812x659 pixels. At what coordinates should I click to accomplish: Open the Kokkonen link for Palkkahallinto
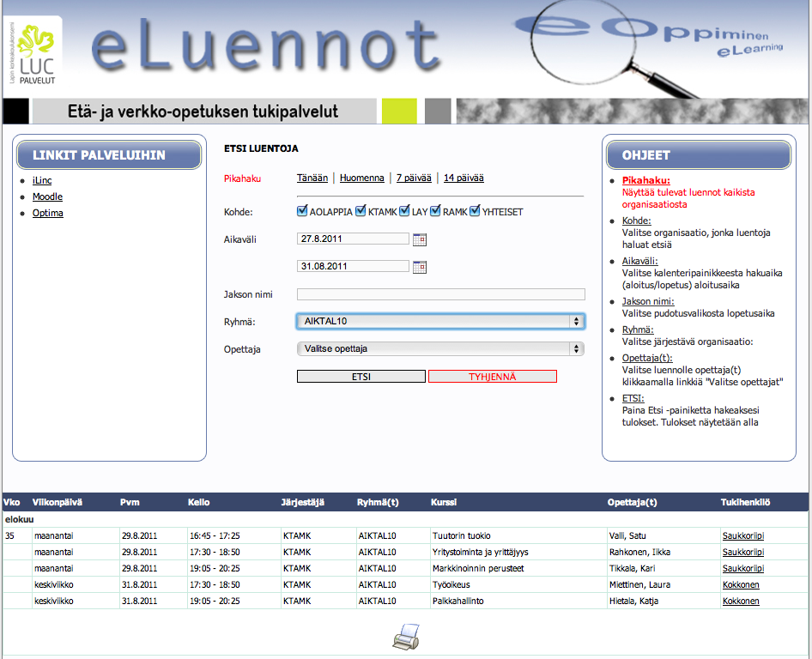pos(741,602)
